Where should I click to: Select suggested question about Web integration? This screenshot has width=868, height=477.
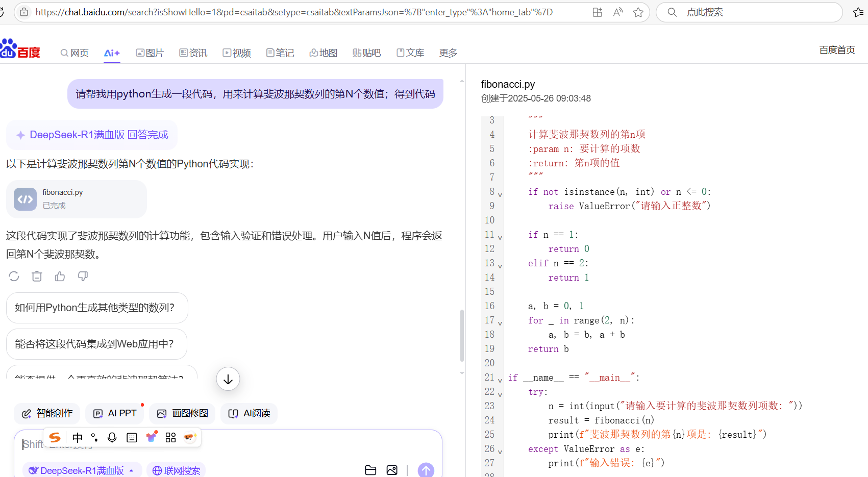pos(97,344)
